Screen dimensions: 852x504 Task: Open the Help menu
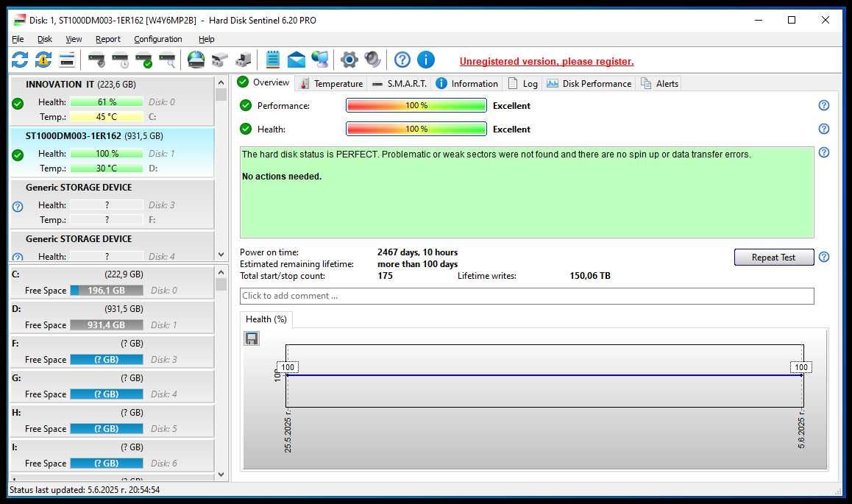click(206, 39)
